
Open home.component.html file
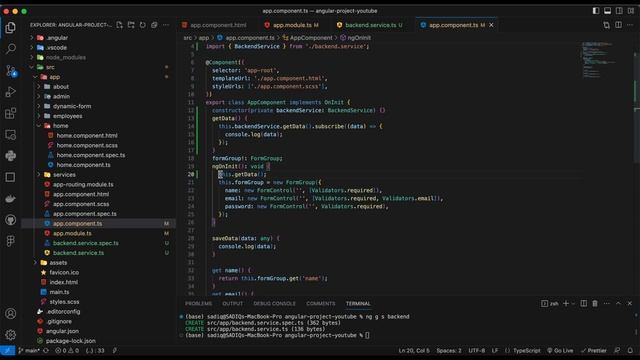click(87, 136)
